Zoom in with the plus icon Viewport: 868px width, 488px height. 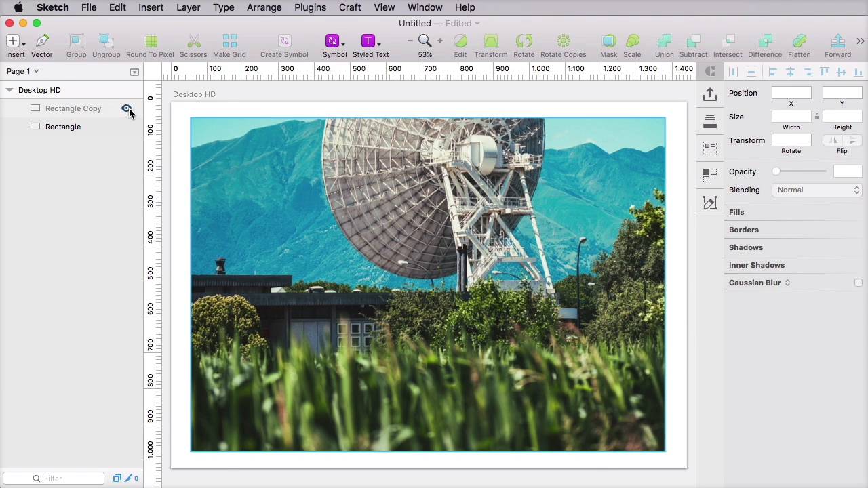pos(440,41)
